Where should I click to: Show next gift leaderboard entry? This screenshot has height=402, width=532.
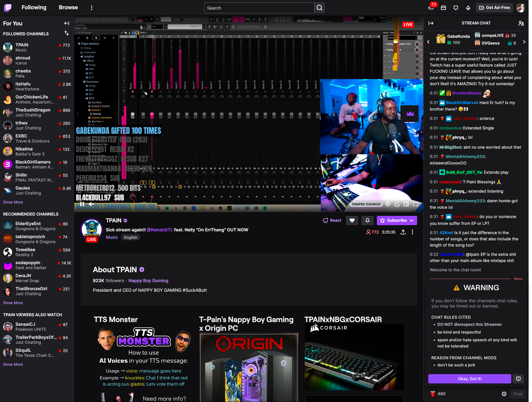tap(524, 42)
